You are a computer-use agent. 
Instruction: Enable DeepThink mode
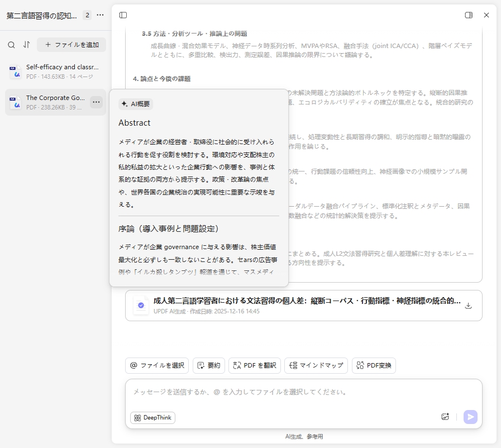click(x=152, y=417)
